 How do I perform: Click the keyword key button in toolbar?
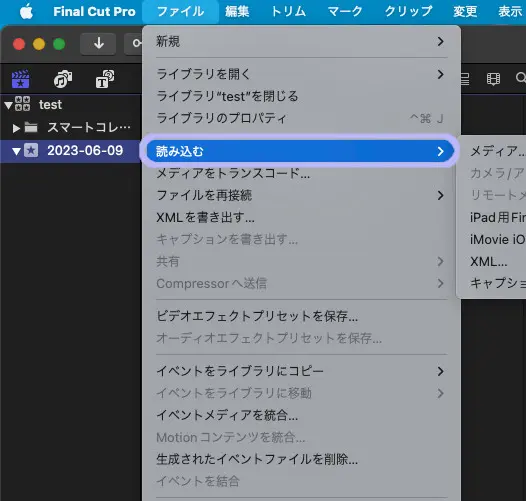[134, 44]
